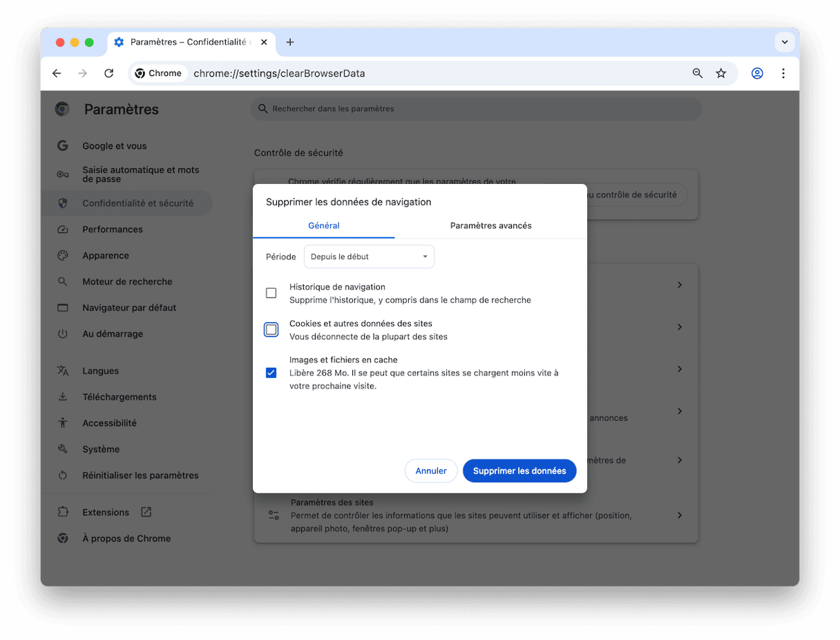Viewport: 840px width, 640px height.
Task: Open the profile account icon
Action: click(757, 73)
